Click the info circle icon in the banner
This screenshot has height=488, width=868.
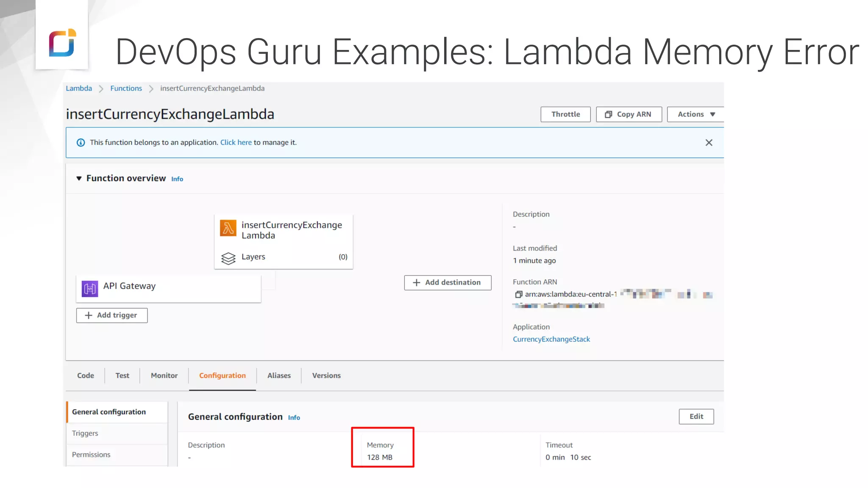tap(81, 143)
